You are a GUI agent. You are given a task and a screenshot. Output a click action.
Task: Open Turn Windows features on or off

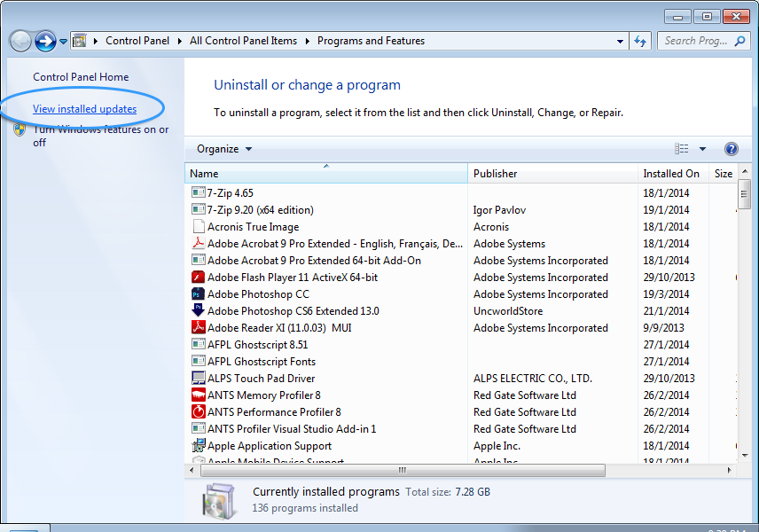pos(101,136)
